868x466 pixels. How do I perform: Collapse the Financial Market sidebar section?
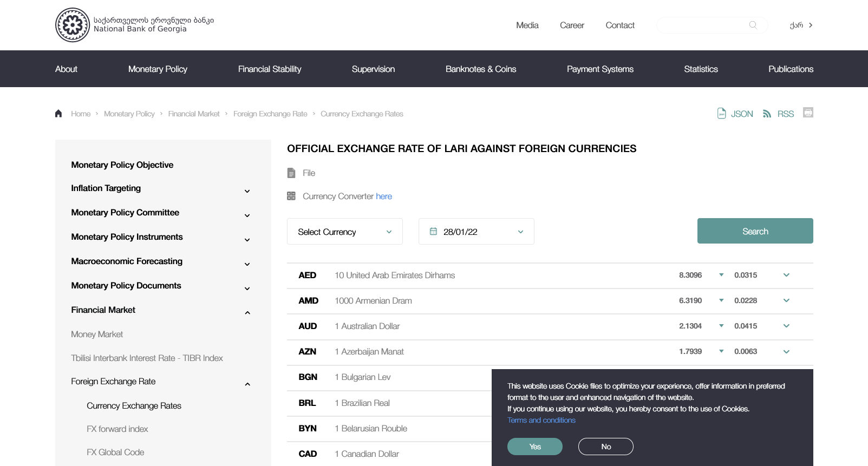pyautogui.click(x=247, y=313)
